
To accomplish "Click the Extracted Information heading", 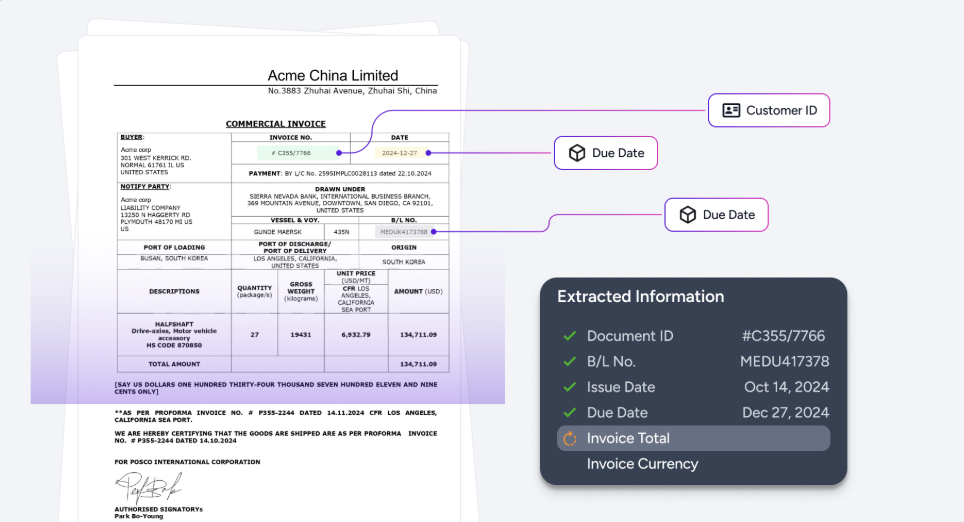I will pos(641,296).
